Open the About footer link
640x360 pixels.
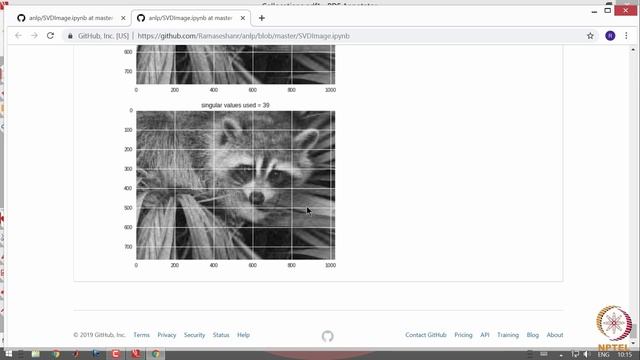[x=555, y=335]
